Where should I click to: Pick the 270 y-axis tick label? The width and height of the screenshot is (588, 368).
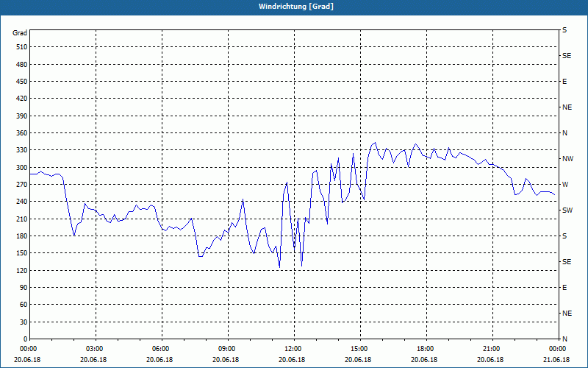[22, 185]
